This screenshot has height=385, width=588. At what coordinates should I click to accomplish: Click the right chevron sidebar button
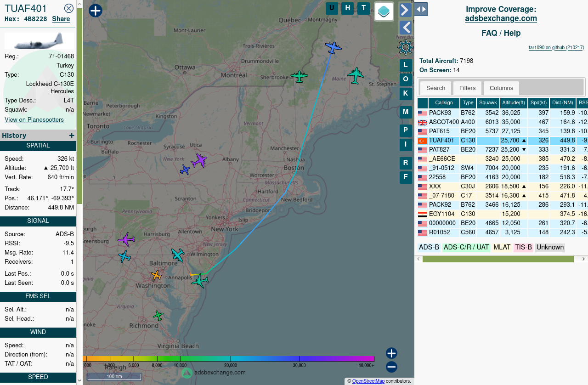[405, 10]
